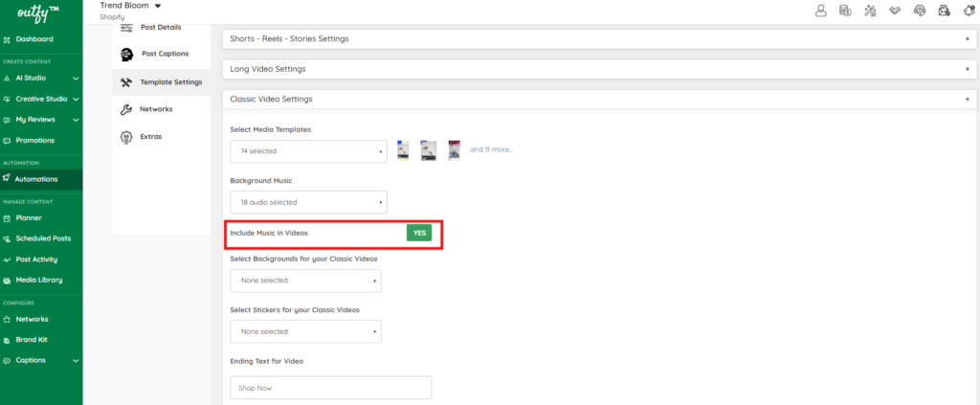
Task: Expand AI Studio submenu chevron
Action: 76,79
